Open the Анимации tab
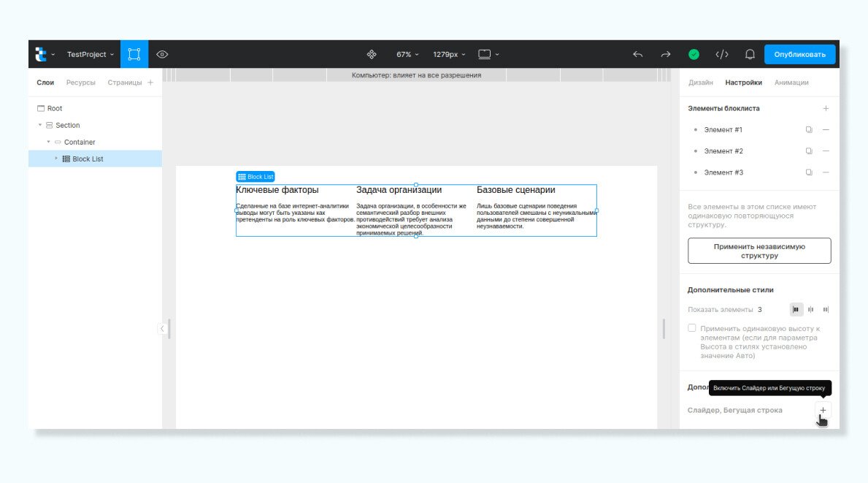Image resolution: width=868 pixels, height=483 pixels. (791, 83)
